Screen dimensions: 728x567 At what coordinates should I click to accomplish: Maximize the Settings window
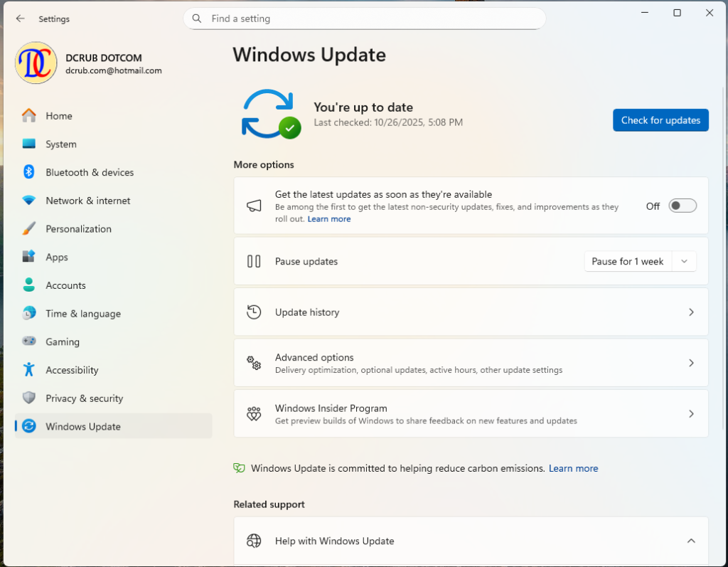(677, 13)
